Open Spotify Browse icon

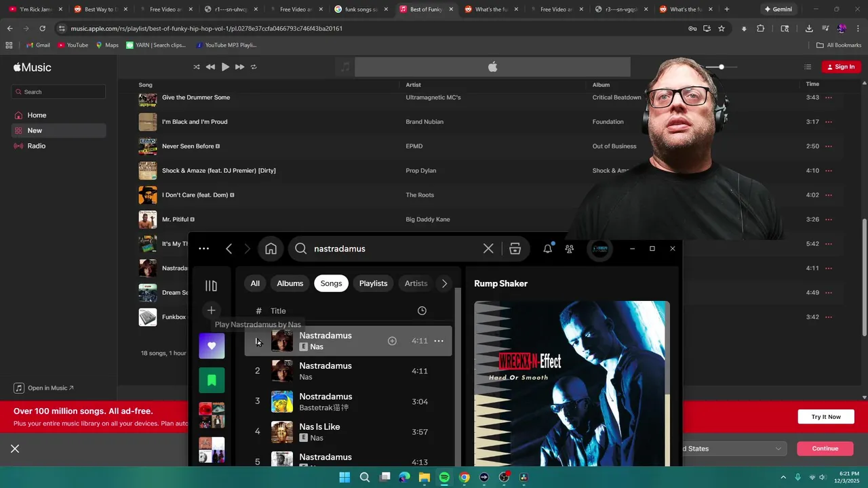pyautogui.click(x=515, y=249)
